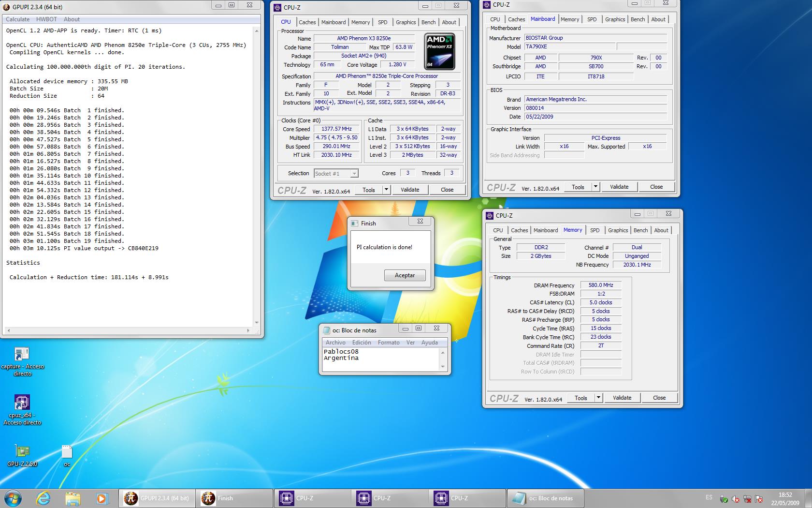Switch to Mainboard tab in CPU window
812x508 pixels.
(333, 22)
